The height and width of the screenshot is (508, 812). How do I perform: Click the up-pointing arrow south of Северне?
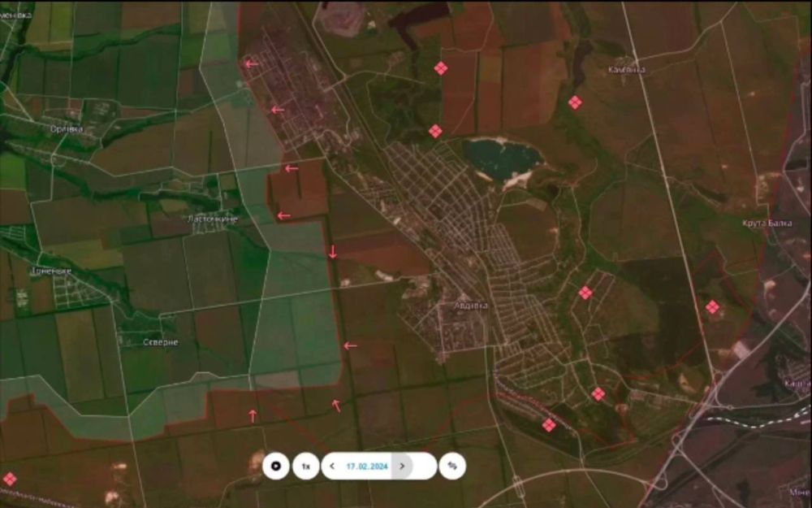[253, 415]
